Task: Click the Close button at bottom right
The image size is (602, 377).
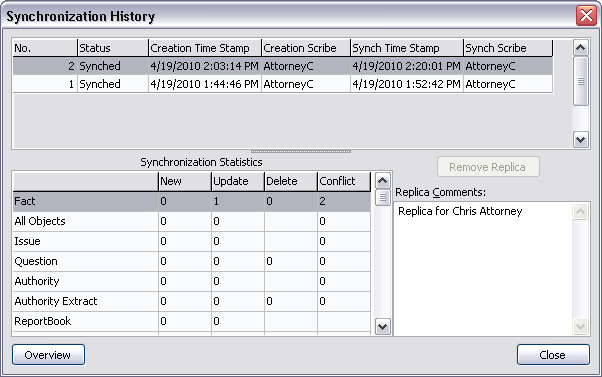Action: [553, 354]
